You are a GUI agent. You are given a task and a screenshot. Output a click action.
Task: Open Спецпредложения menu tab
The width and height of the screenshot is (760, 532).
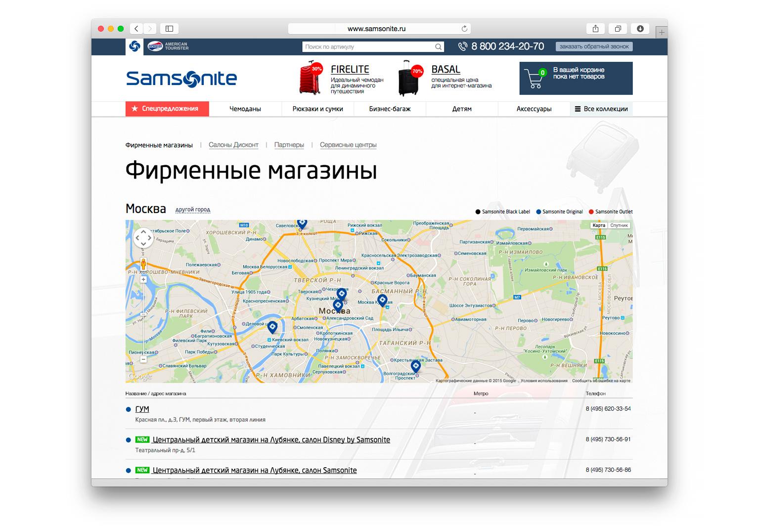tap(167, 109)
